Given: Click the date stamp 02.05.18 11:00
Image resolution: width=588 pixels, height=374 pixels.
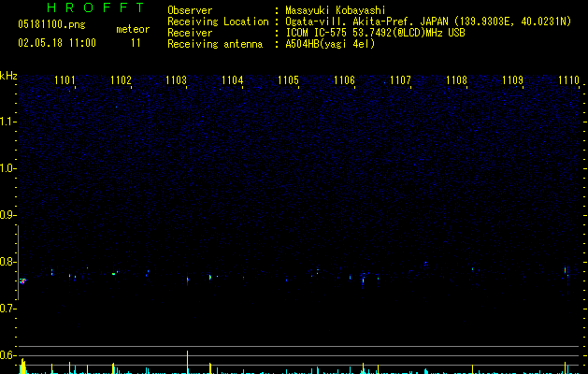Looking at the screenshot, I should pyautogui.click(x=57, y=43).
